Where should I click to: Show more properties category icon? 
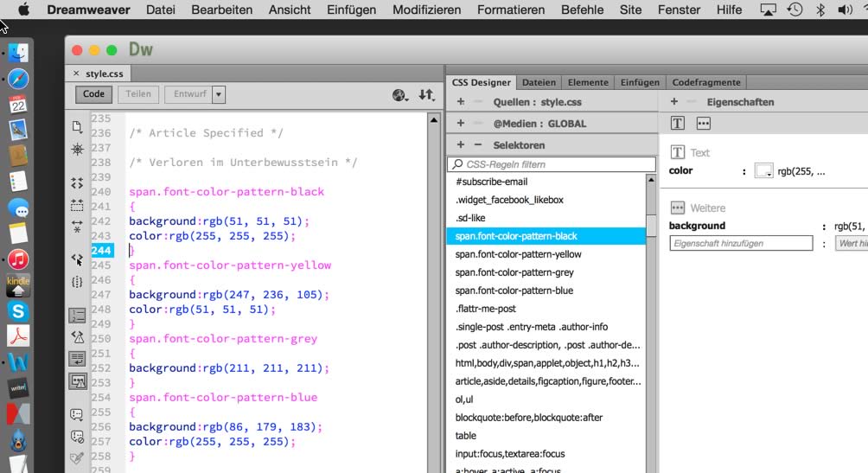click(703, 124)
